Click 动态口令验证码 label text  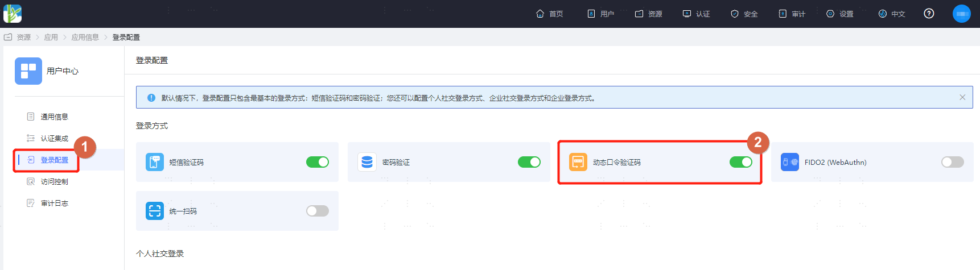617,163
